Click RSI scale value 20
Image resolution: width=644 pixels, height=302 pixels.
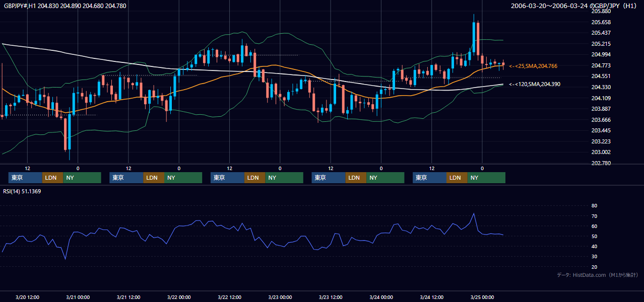[x=594, y=267]
